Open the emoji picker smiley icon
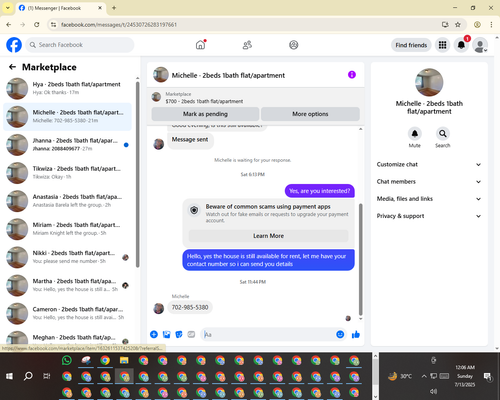This screenshot has width=500, height=400. click(x=340, y=334)
